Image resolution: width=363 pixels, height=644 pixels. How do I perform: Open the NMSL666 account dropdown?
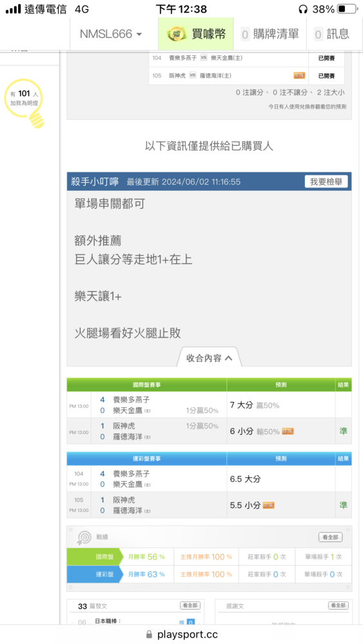(x=111, y=34)
